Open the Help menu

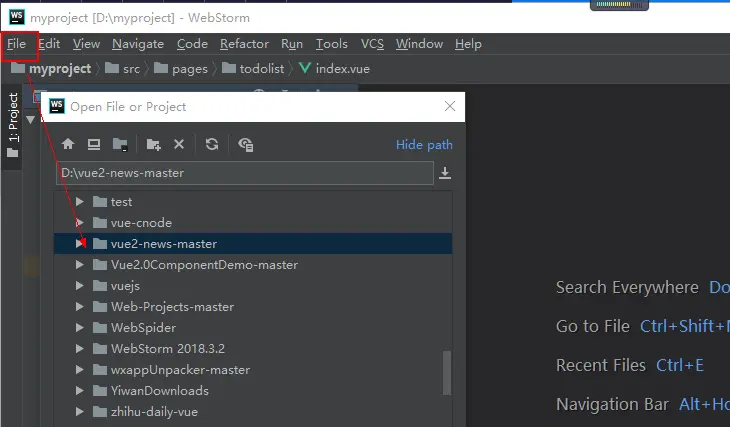point(468,44)
